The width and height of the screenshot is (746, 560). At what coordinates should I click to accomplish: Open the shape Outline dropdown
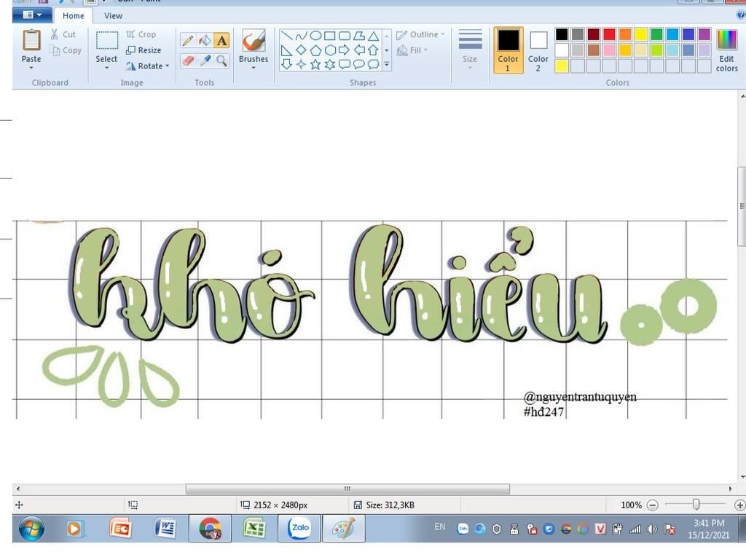(x=420, y=34)
